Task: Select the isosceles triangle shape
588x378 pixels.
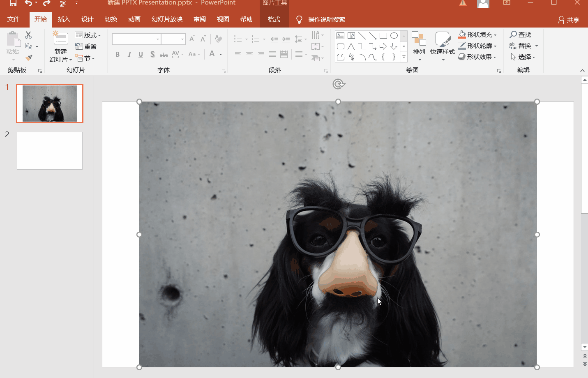Action: 351,46
